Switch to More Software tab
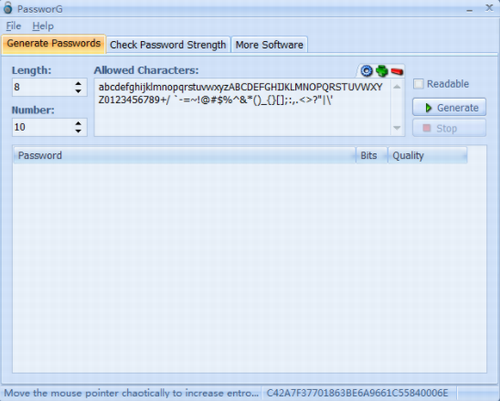The width and height of the screenshot is (500, 401). (269, 45)
